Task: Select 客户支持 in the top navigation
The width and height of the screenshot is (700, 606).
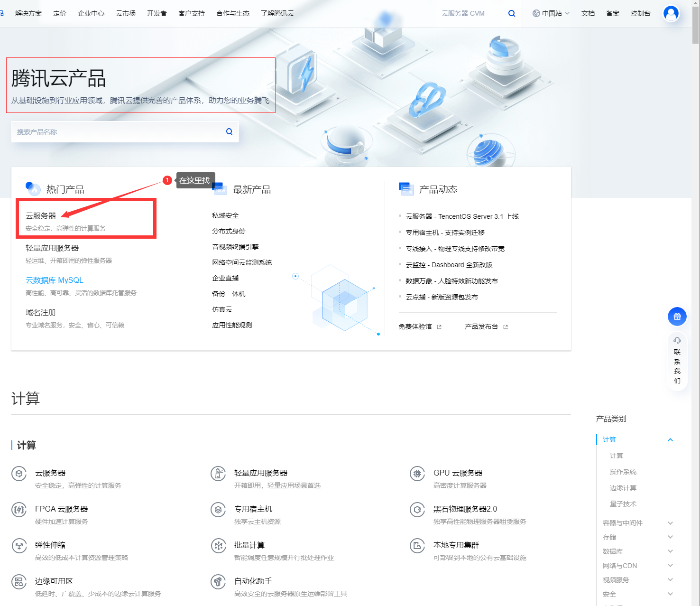Action: 191,13
